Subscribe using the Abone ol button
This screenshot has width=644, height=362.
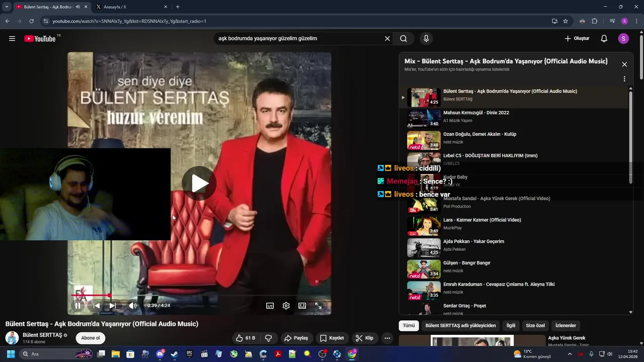point(91,338)
